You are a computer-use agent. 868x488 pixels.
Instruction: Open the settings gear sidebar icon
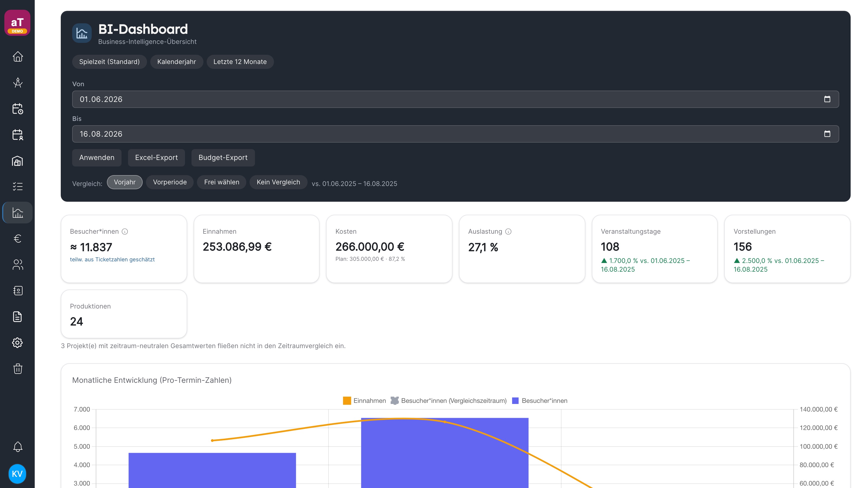[18, 343]
